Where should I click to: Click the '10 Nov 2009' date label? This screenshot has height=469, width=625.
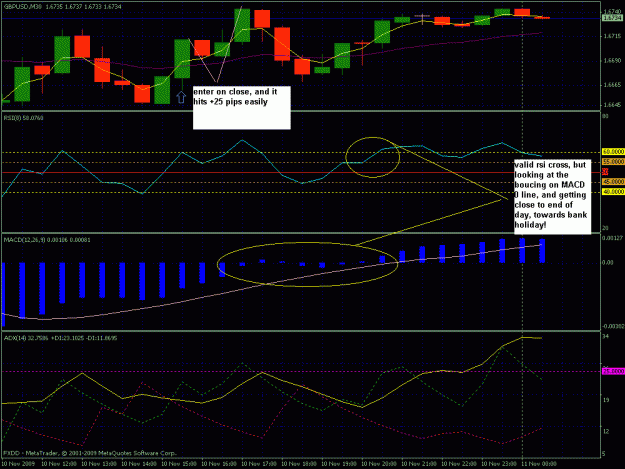pyautogui.click(x=18, y=464)
